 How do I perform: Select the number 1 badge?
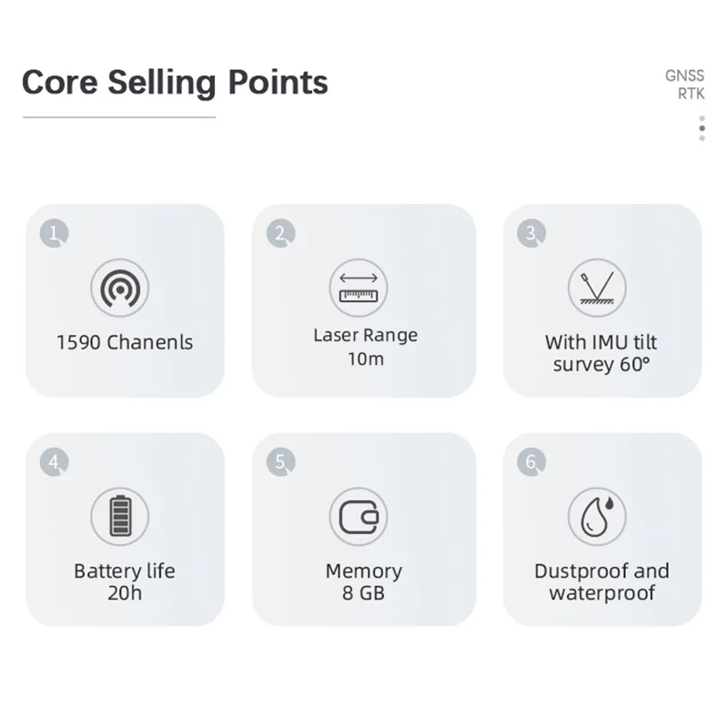(55, 233)
